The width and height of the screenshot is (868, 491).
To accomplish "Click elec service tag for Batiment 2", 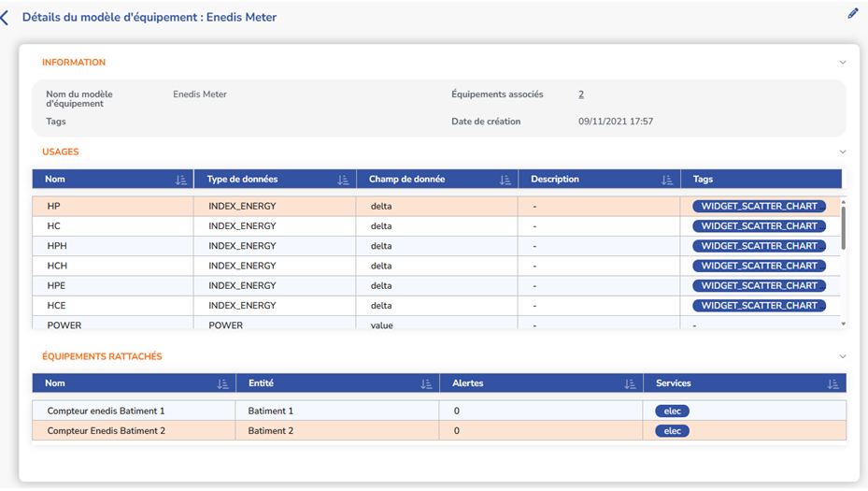I will pos(672,431).
